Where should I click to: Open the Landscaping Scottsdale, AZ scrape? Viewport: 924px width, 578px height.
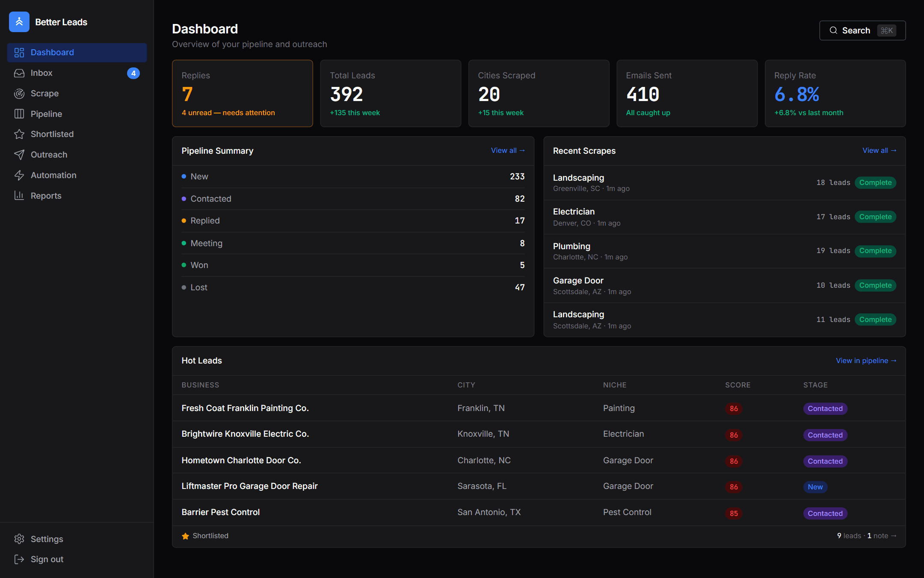(x=725, y=320)
